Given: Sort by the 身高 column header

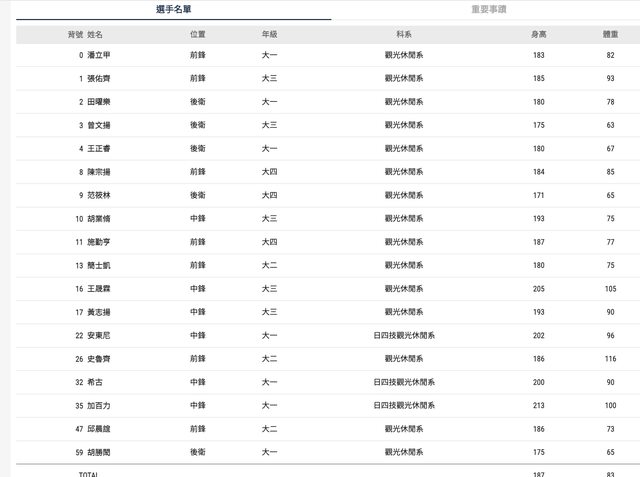Looking at the screenshot, I should point(538,34).
